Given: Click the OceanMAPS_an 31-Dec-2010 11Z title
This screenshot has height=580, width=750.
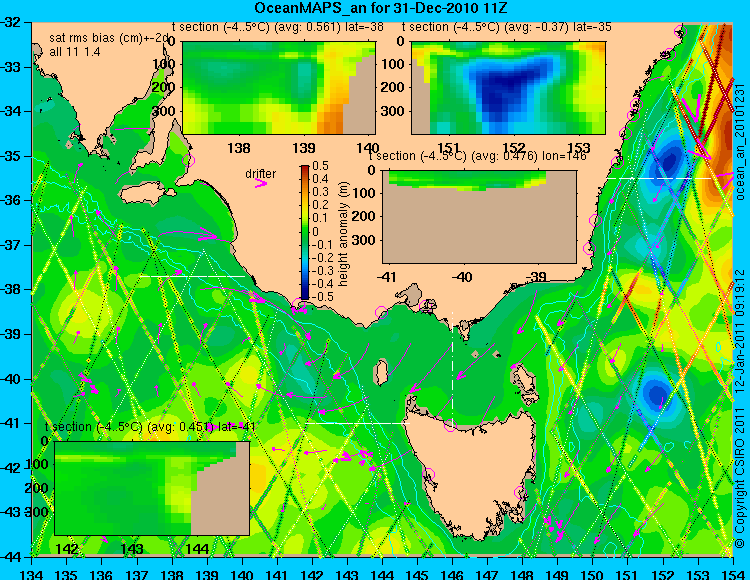Looking at the screenshot, I should tap(381, 8).
